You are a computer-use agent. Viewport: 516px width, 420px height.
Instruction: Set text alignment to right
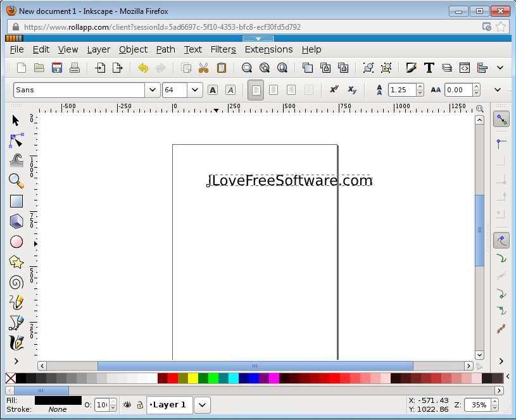click(x=291, y=90)
